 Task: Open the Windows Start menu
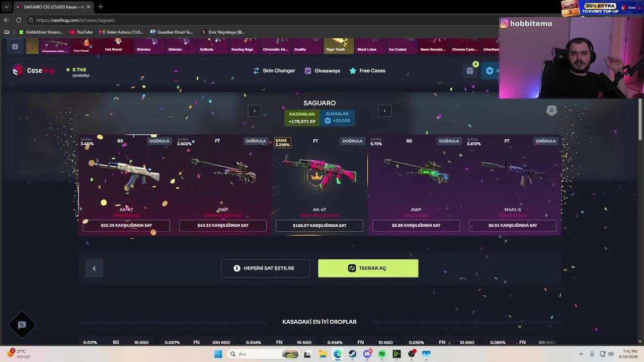(218, 354)
